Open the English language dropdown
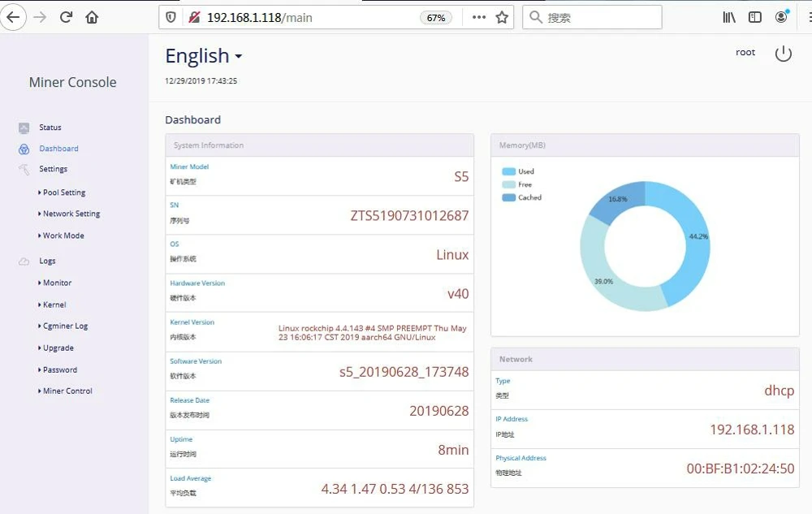This screenshot has width=812, height=514. click(204, 56)
